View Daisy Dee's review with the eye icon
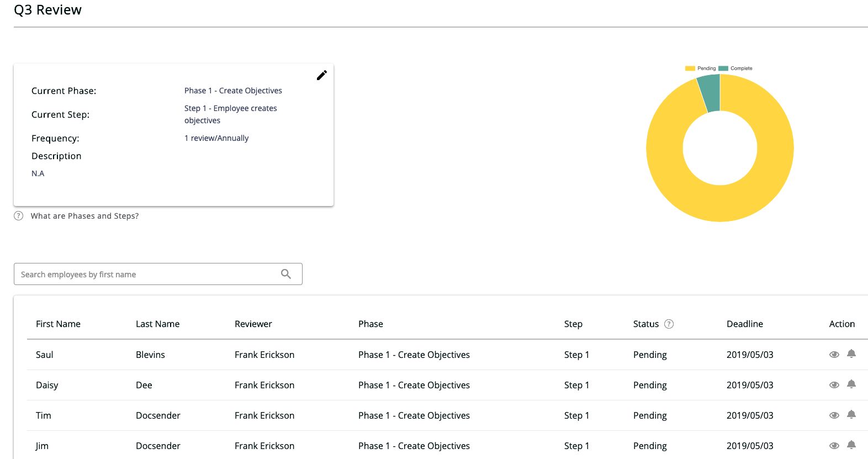This screenshot has width=868, height=459. pyautogui.click(x=834, y=385)
